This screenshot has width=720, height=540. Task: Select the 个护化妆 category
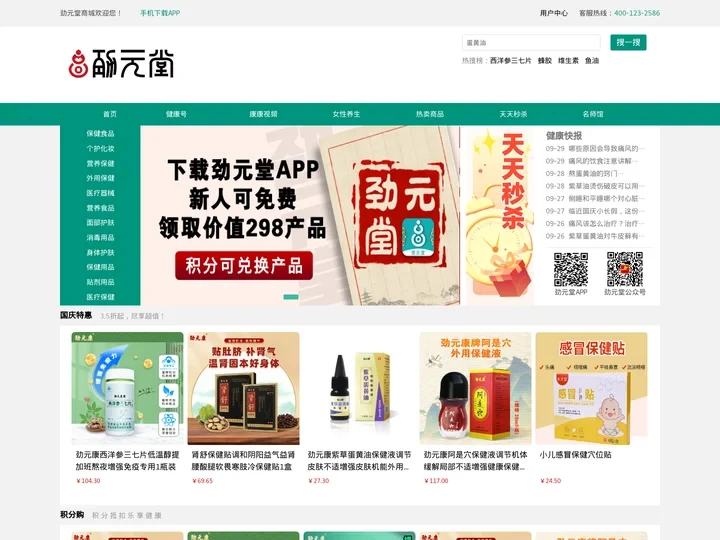pyautogui.click(x=100, y=148)
